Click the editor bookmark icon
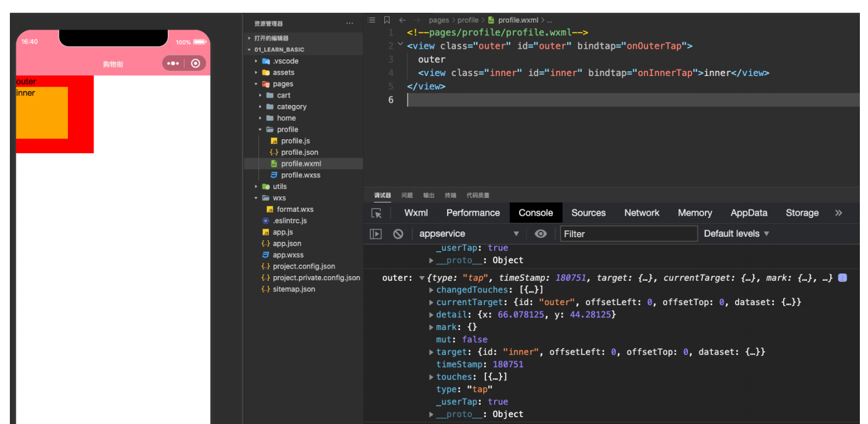Viewport: 868px width, 424px height. coord(387,20)
